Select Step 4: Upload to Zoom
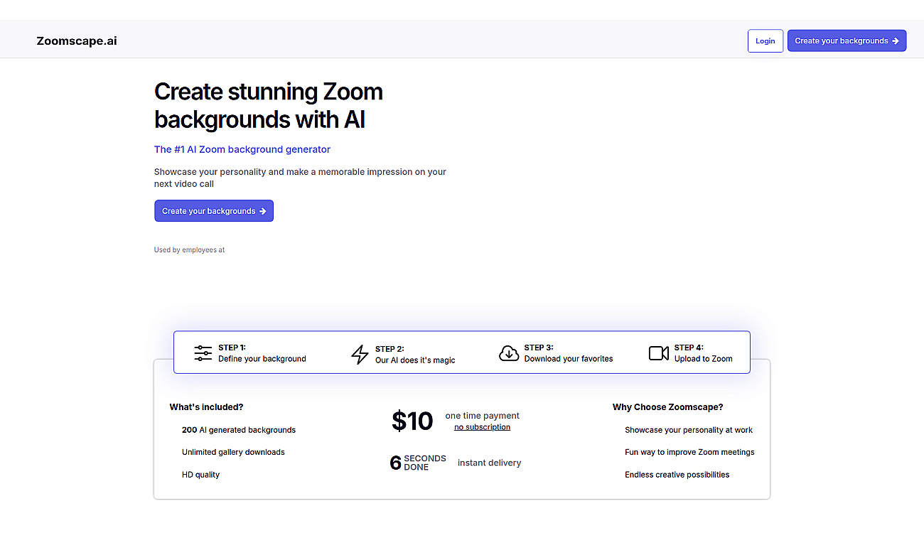Screen dimensions: 924x560 click(x=691, y=353)
